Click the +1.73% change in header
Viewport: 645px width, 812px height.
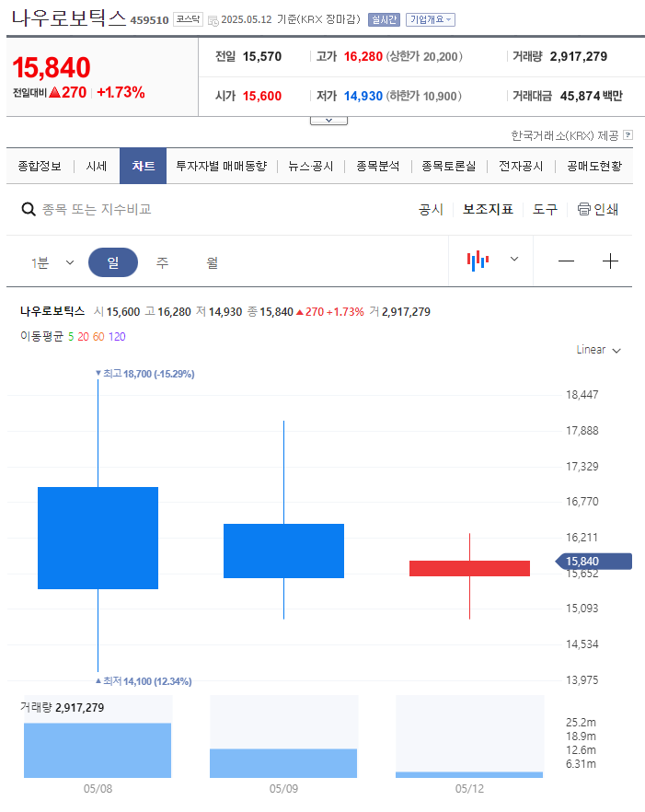pos(121,93)
